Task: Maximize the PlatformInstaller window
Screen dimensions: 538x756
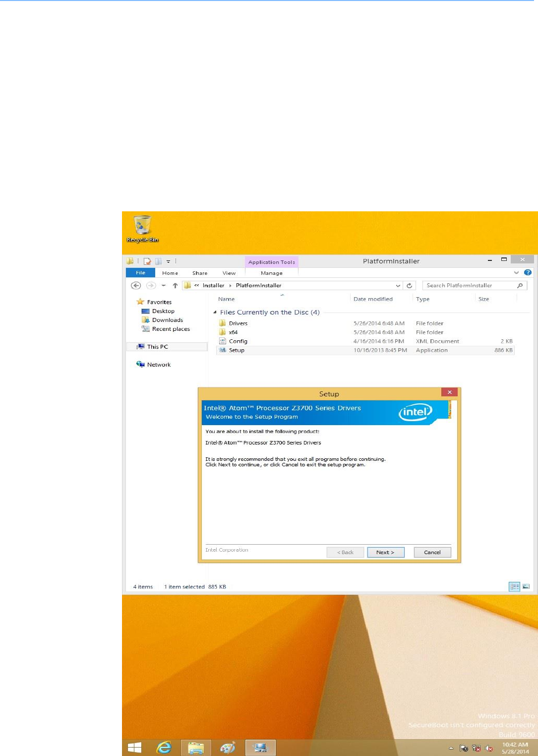Action: [x=504, y=259]
